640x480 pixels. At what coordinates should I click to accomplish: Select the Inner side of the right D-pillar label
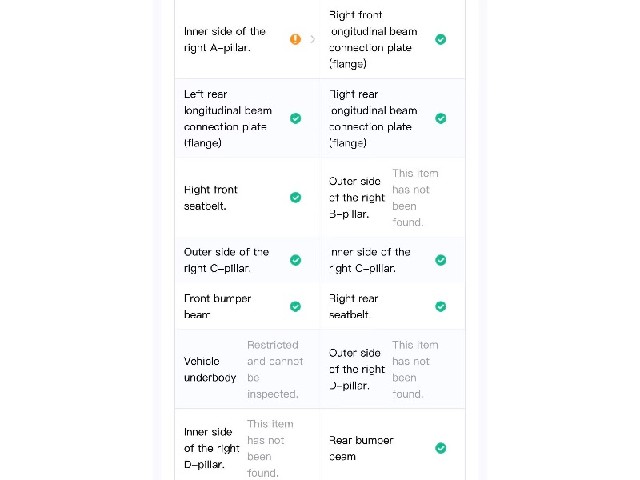(x=211, y=448)
